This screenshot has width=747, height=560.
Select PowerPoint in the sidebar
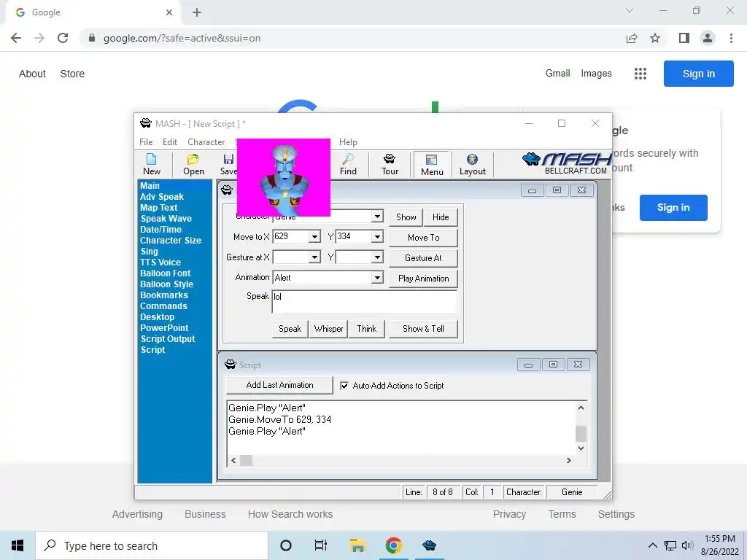pos(164,328)
